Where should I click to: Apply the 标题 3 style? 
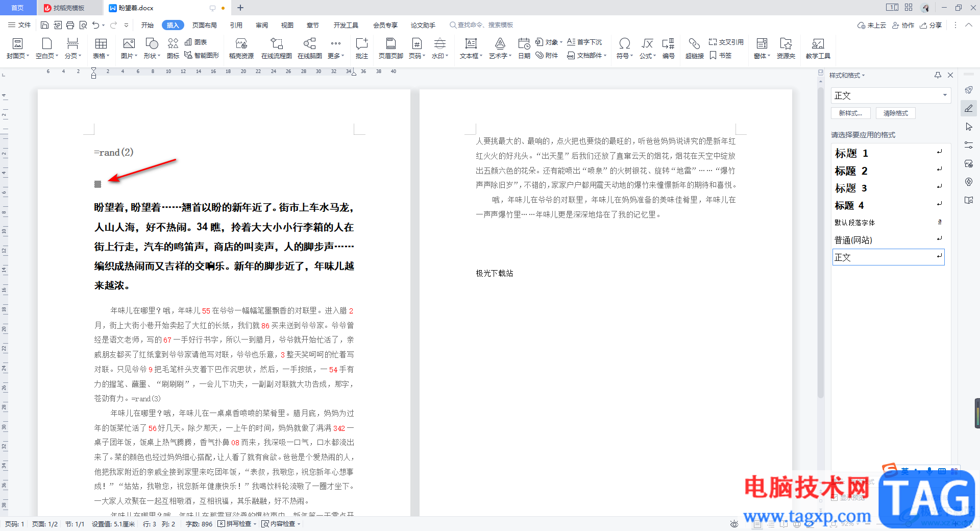coord(888,188)
